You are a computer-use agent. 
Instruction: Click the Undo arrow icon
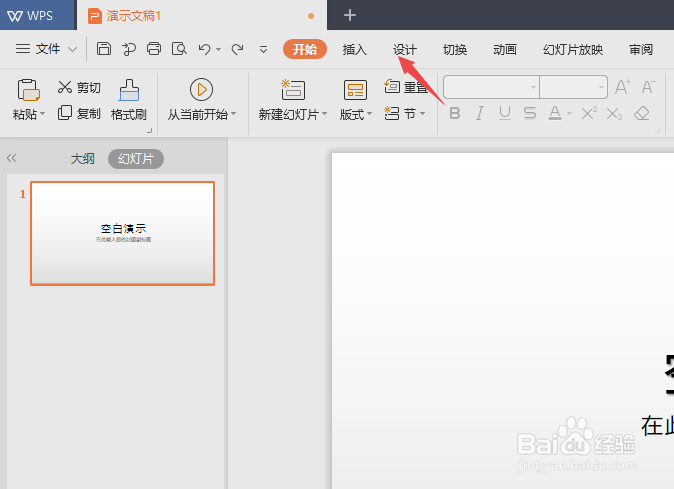point(205,49)
